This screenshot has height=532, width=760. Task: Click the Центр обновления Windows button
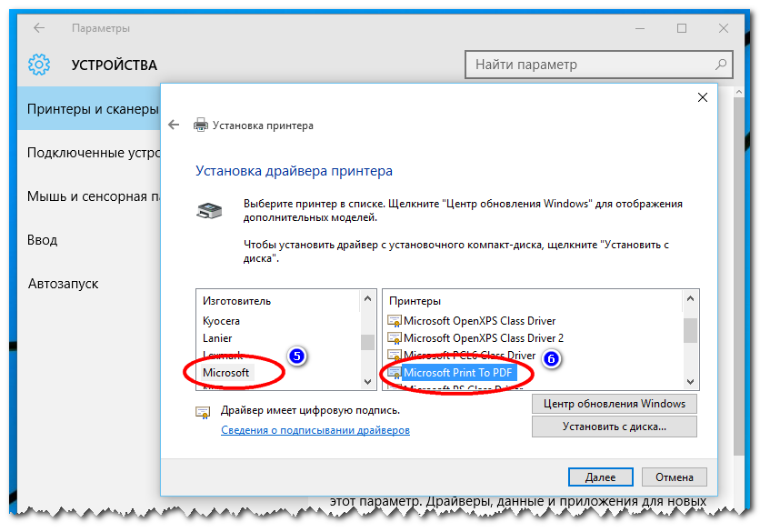click(615, 404)
